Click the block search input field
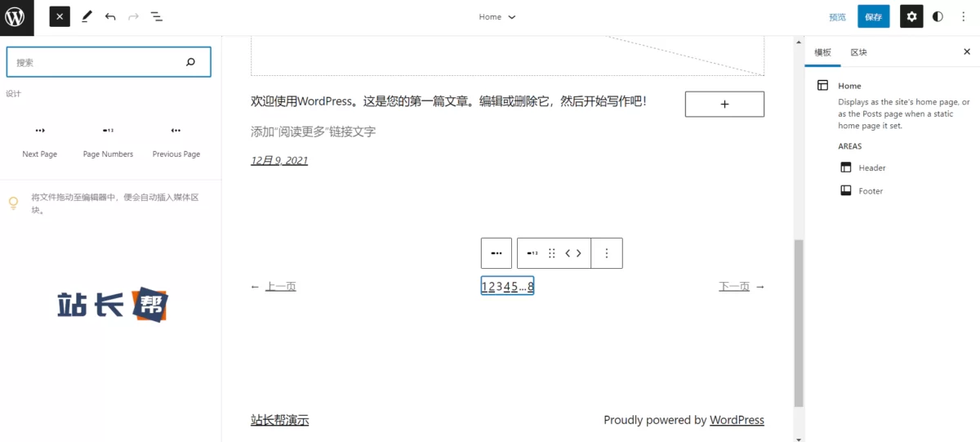This screenshot has width=980, height=442. (98, 62)
